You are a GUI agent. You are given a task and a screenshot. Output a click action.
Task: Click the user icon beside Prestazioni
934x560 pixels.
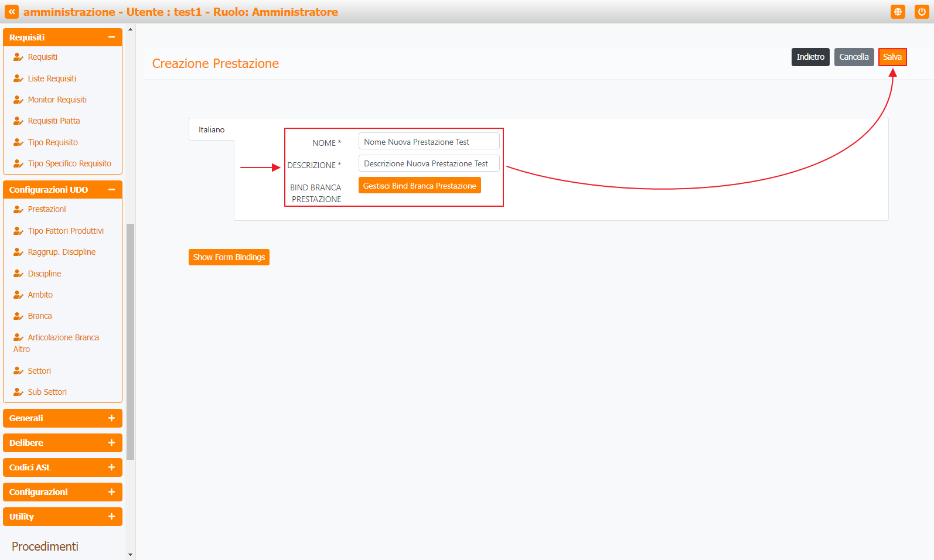(18, 210)
